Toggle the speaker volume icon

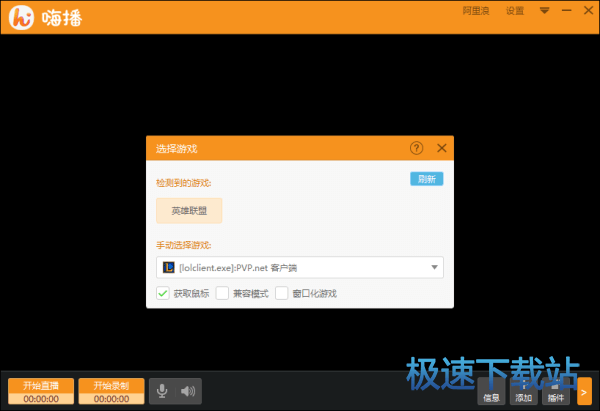point(188,391)
